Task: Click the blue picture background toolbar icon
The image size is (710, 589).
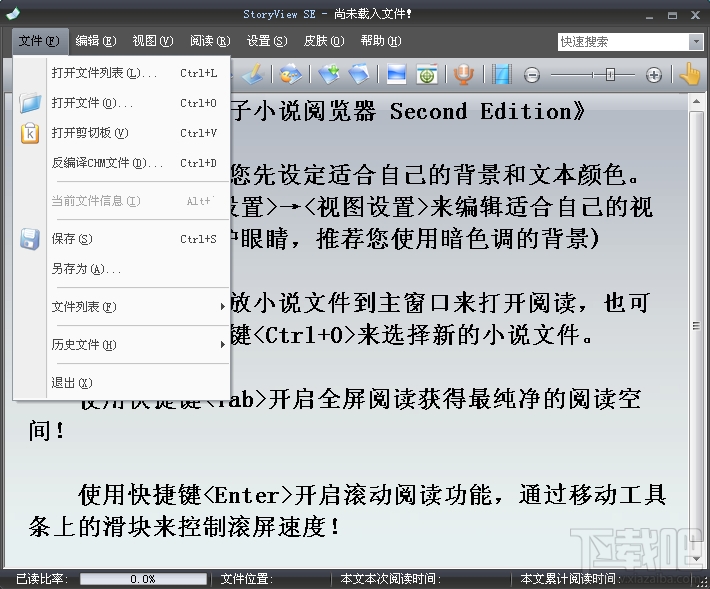Action: 397,74
